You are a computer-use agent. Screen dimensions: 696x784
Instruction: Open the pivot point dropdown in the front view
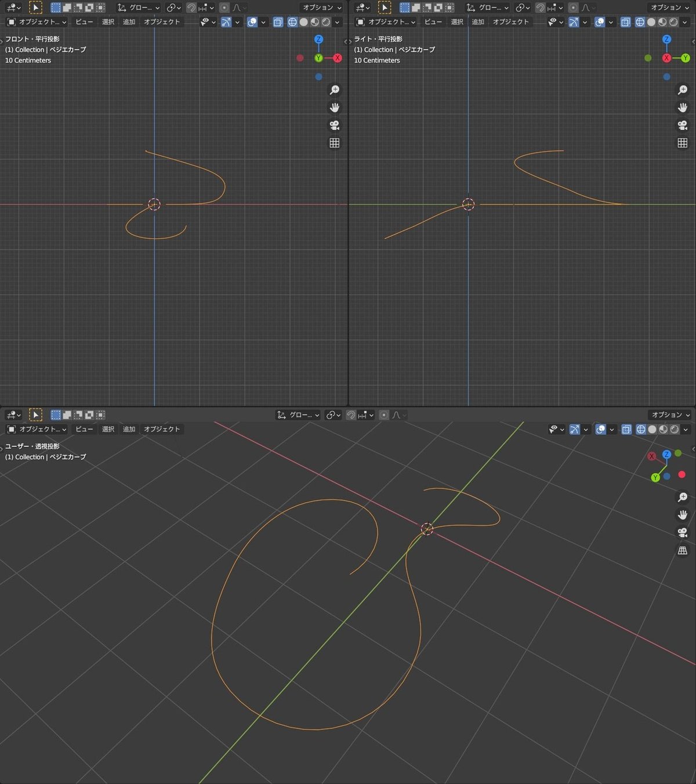173,8
